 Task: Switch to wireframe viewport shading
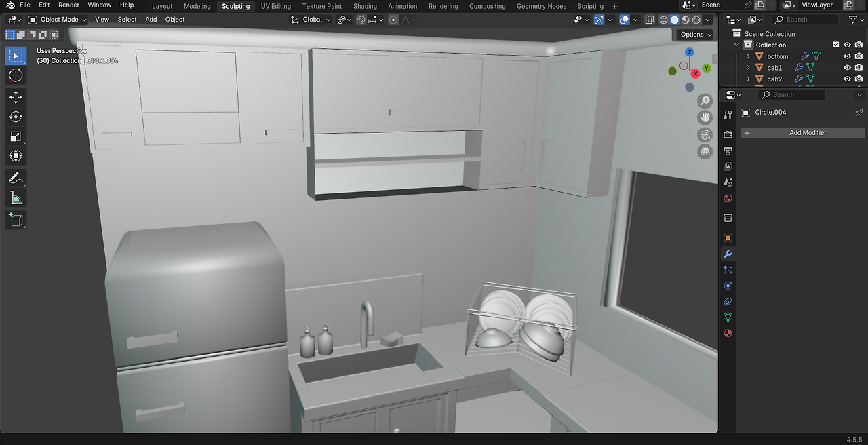point(664,20)
